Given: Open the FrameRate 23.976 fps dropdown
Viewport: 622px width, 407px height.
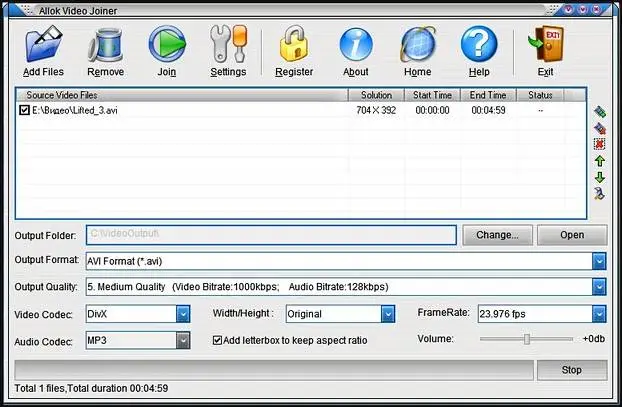Looking at the screenshot, I should tap(599, 314).
